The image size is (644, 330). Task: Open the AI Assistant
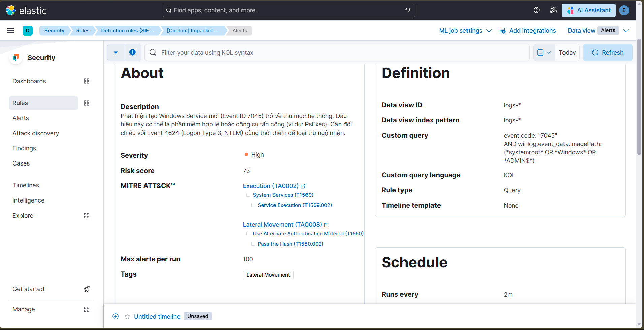click(x=588, y=10)
